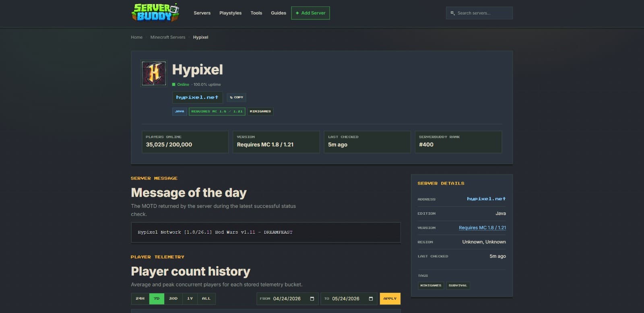The image size is (644, 313).
Task: Go to Minecraft Servers breadcrumb
Action: (168, 37)
